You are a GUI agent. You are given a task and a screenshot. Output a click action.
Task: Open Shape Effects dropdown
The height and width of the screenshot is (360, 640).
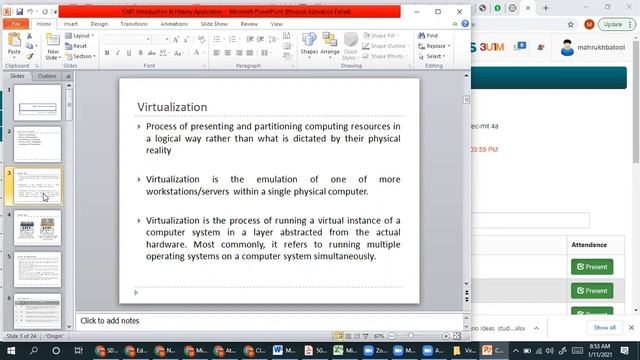(x=385, y=56)
